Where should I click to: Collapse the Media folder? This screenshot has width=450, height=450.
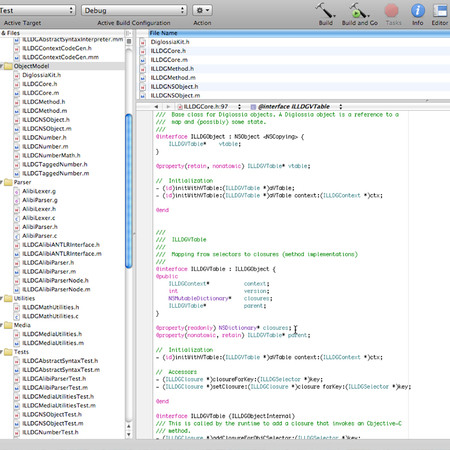click(x=2, y=325)
